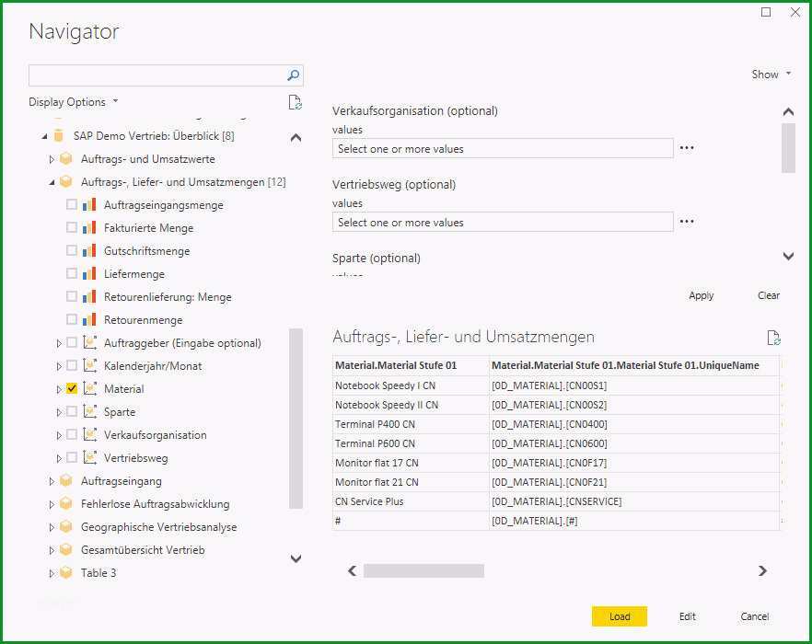The height and width of the screenshot is (644, 812).
Task: Click the Verkaufsorganisation values input box
Action: [503, 148]
